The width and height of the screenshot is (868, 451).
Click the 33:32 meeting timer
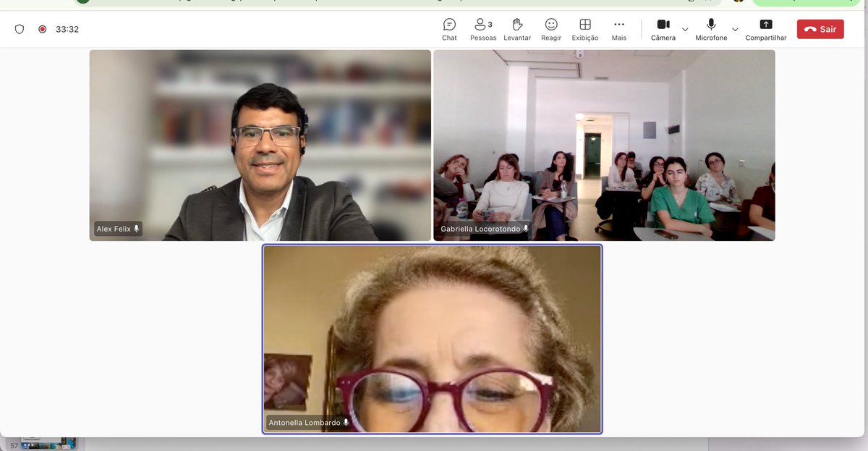pyautogui.click(x=67, y=30)
